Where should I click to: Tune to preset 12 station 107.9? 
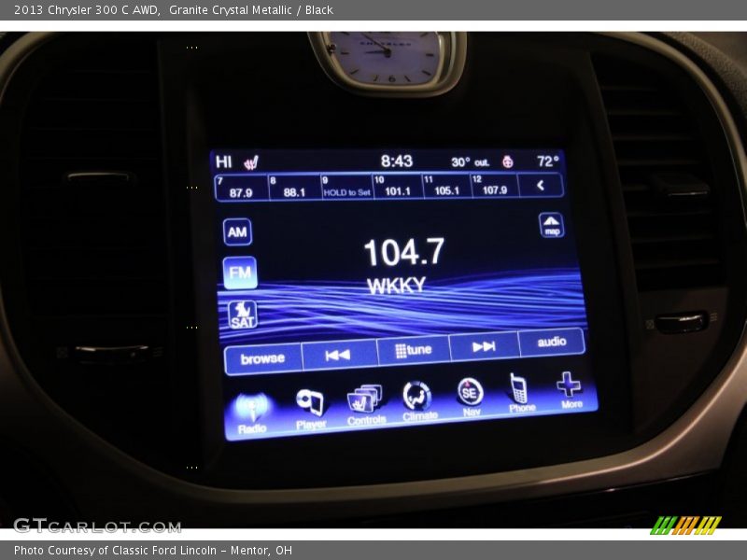coord(494,185)
